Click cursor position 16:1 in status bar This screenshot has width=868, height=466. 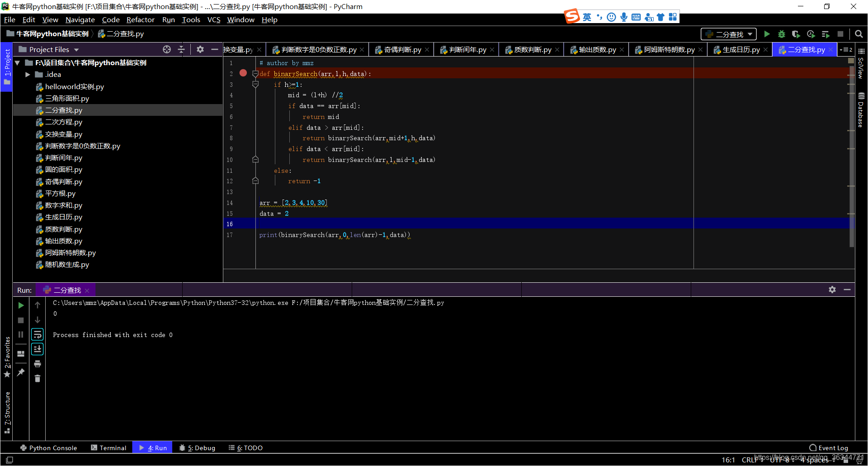coord(728,460)
